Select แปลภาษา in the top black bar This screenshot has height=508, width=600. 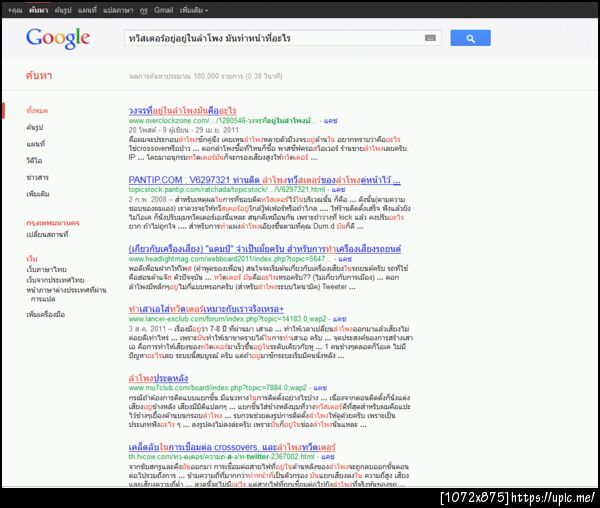click(118, 10)
